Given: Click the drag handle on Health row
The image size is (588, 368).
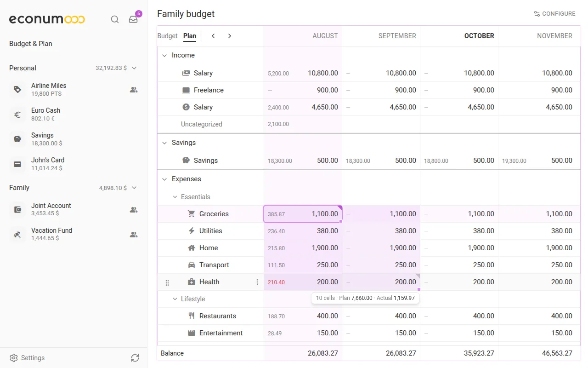Looking at the screenshot, I should (167, 282).
